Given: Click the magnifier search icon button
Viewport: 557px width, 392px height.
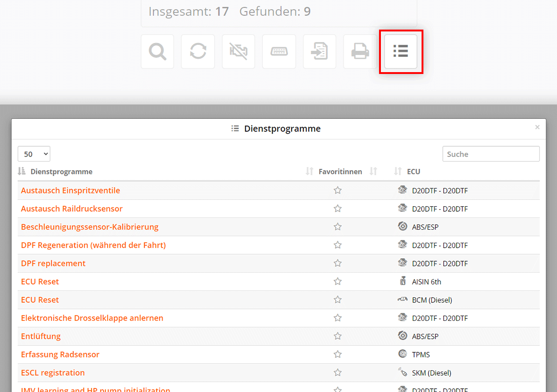Looking at the screenshot, I should [x=158, y=52].
